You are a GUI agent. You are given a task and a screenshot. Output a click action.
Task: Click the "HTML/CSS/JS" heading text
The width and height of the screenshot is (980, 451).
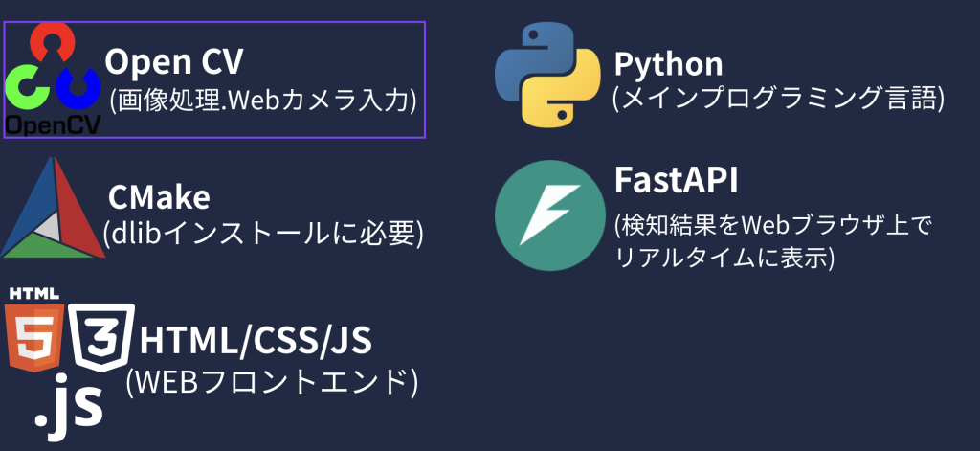click(256, 340)
